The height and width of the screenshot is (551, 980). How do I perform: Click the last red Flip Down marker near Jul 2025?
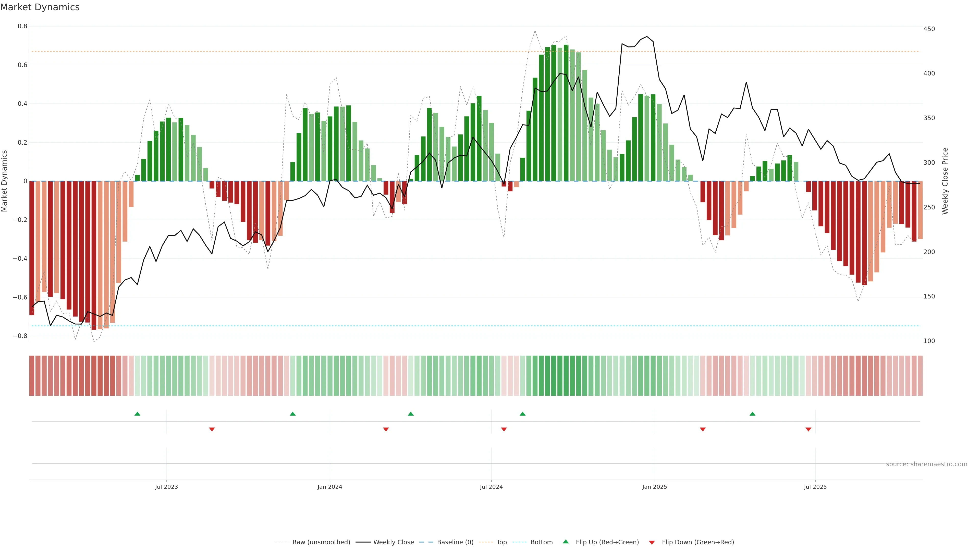click(808, 429)
